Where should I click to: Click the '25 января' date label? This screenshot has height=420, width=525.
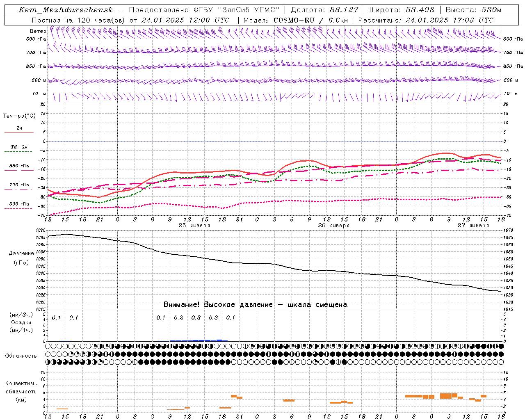[194, 226]
